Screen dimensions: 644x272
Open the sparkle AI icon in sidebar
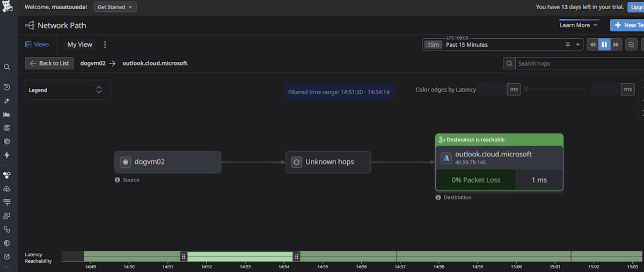point(7,101)
